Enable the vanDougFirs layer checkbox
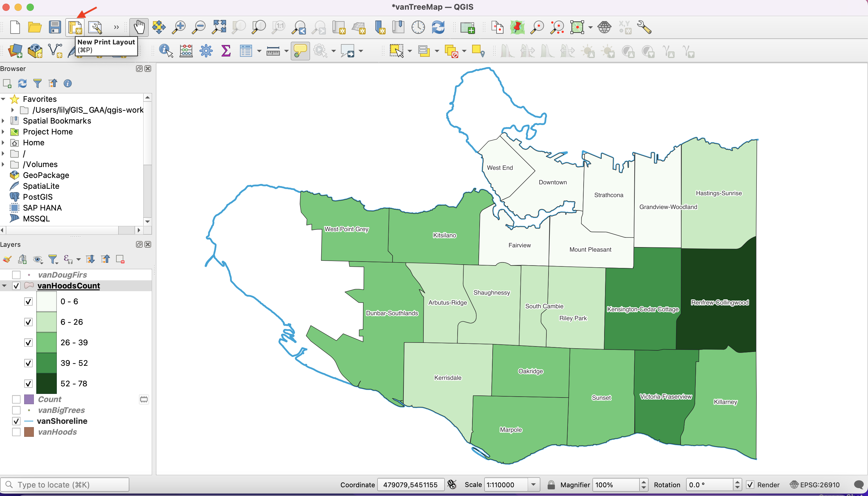This screenshot has height=496, width=868. coord(16,275)
